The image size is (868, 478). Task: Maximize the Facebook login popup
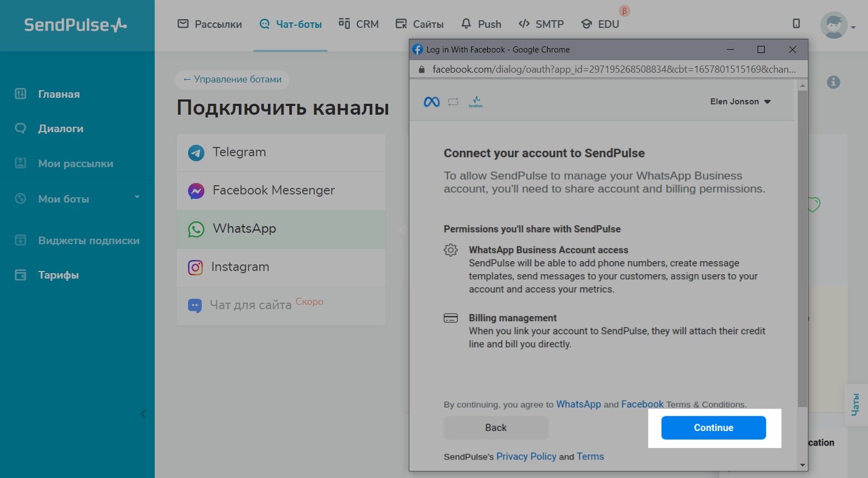tap(761, 49)
